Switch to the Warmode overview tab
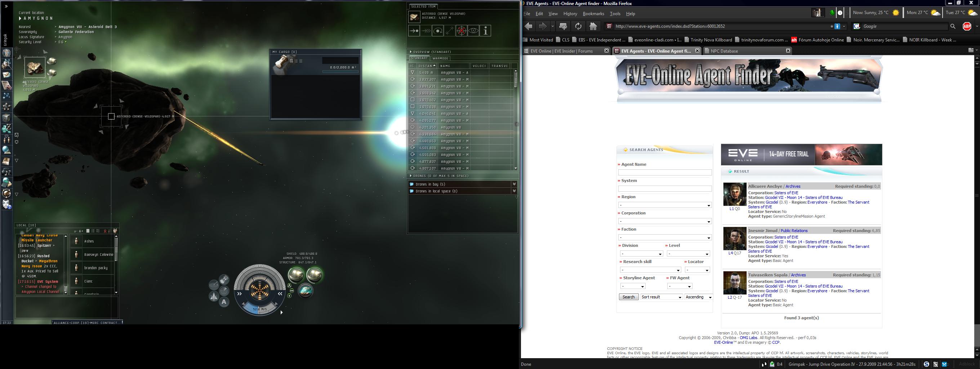This screenshot has height=369, width=980. click(441, 58)
